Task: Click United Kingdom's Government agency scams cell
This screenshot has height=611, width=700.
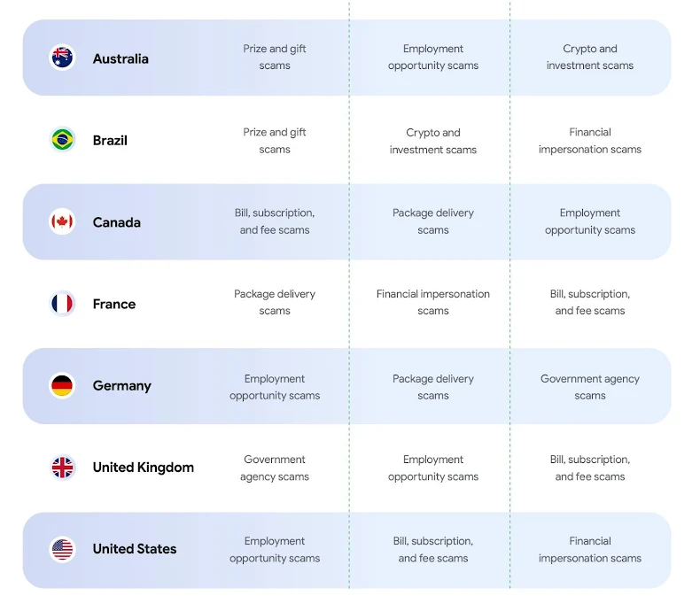Action: [x=275, y=468]
